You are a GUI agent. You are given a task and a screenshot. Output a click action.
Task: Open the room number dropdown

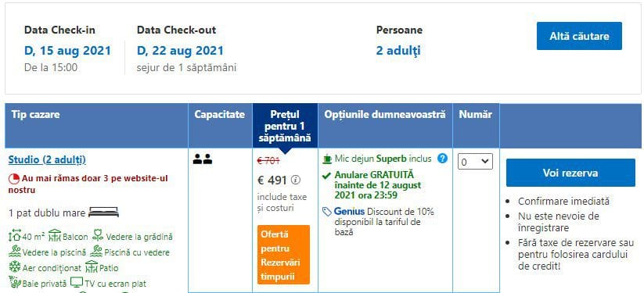tap(475, 162)
